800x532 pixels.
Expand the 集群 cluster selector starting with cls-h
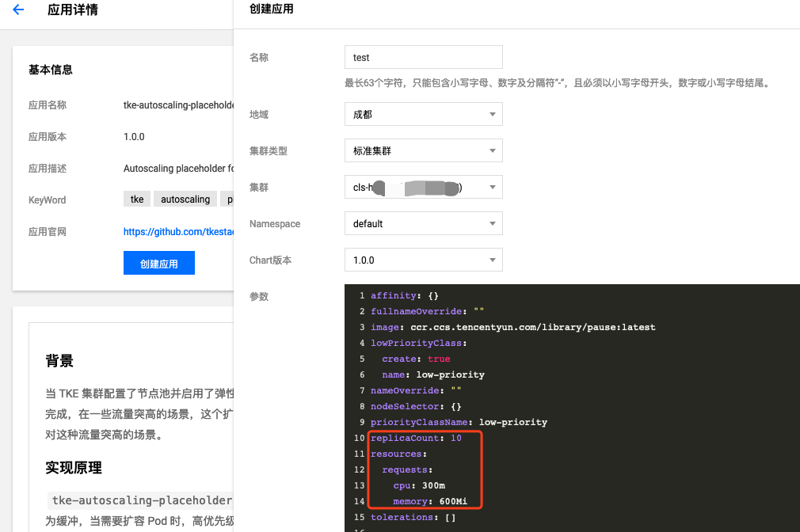(x=423, y=188)
